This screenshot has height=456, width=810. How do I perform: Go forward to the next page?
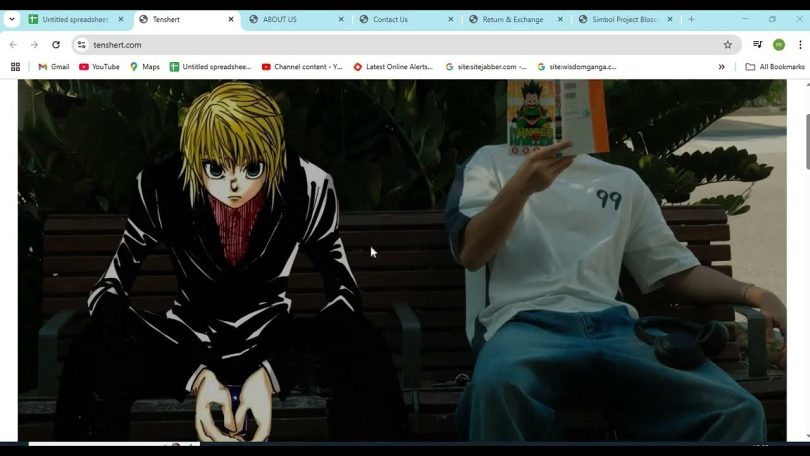pyautogui.click(x=34, y=45)
